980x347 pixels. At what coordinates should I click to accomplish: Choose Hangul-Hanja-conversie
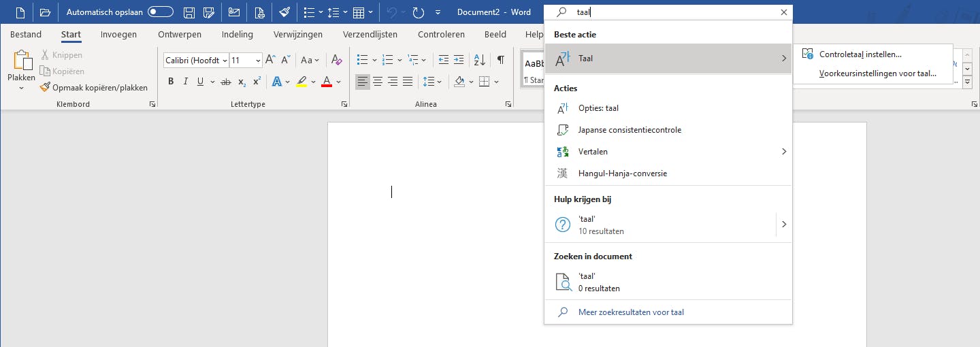click(x=668, y=173)
